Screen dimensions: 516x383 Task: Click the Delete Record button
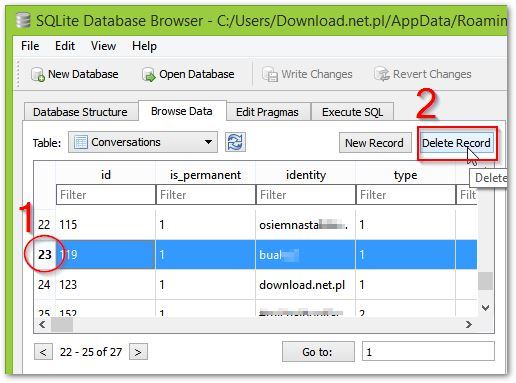456,143
